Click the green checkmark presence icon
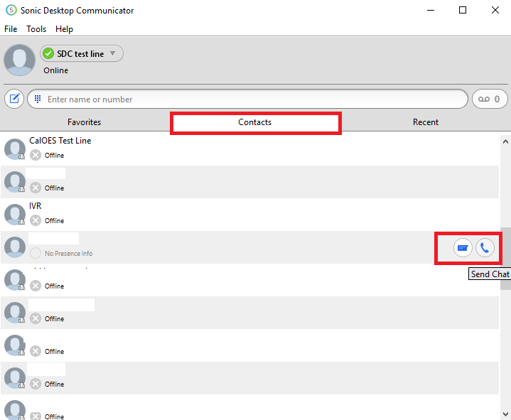The width and height of the screenshot is (511, 420). (48, 53)
